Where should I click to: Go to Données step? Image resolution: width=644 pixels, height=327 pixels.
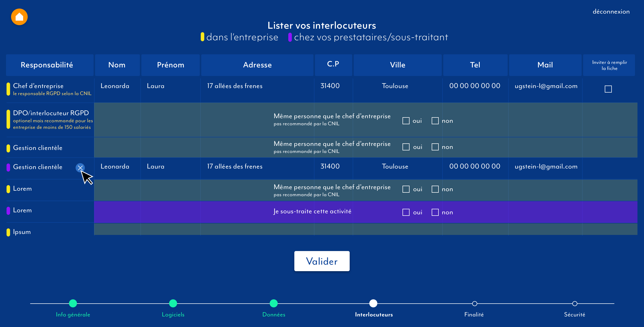[x=274, y=314]
